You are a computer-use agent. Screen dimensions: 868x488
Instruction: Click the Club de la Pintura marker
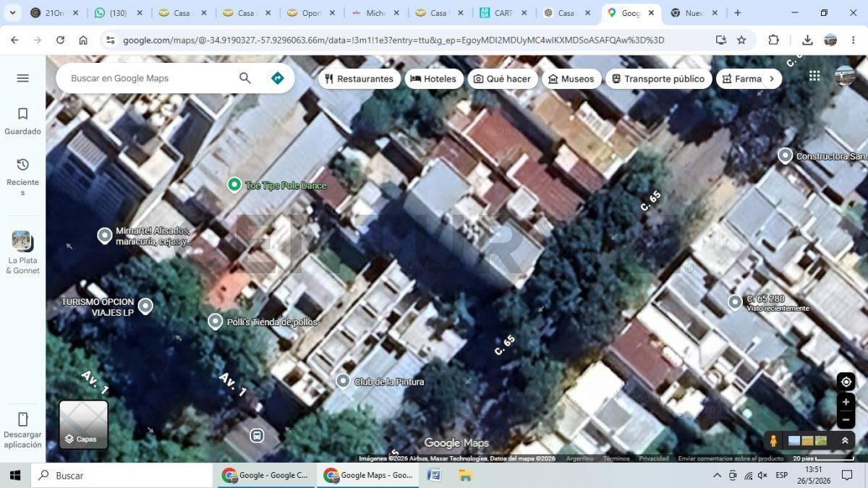[x=343, y=381]
